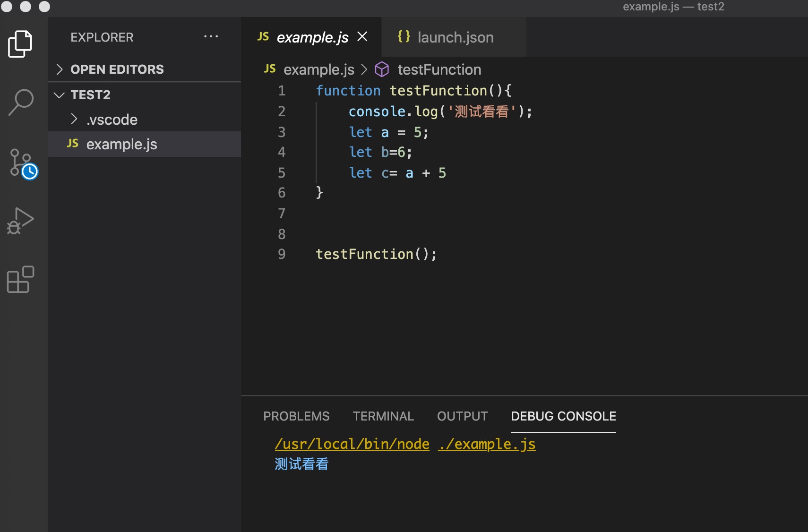Image resolution: width=808 pixels, height=532 pixels.
Task: Click example.js in the breadcrumb
Action: click(x=319, y=69)
